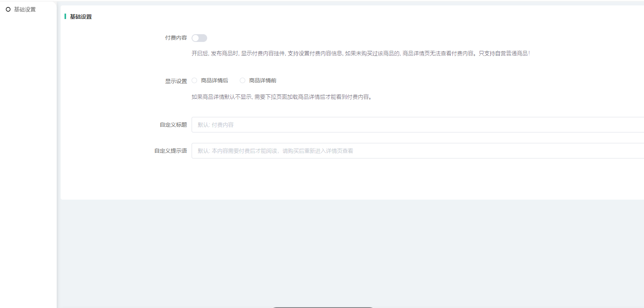The width and height of the screenshot is (644, 308).
Task: Click the 基础设置 section heading
Action: 81,17
